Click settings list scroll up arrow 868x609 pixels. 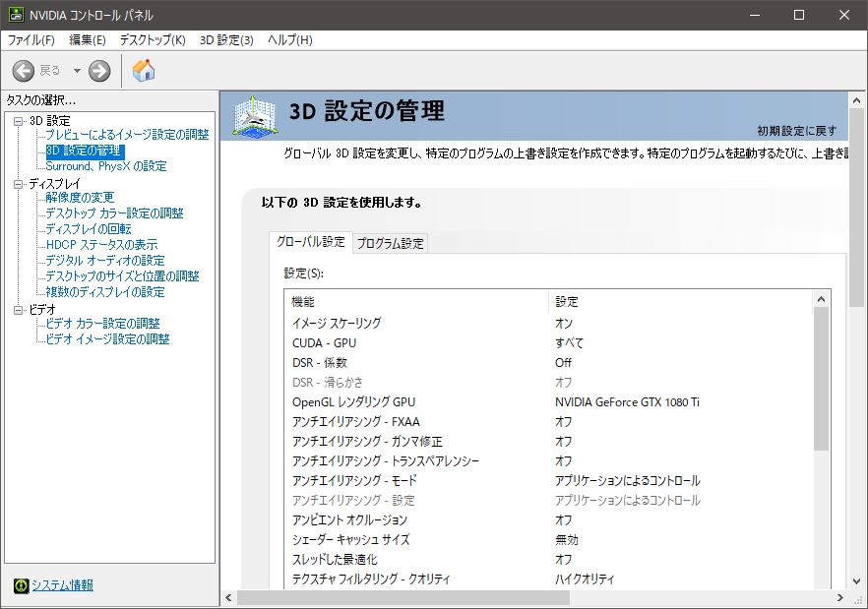pos(821,299)
